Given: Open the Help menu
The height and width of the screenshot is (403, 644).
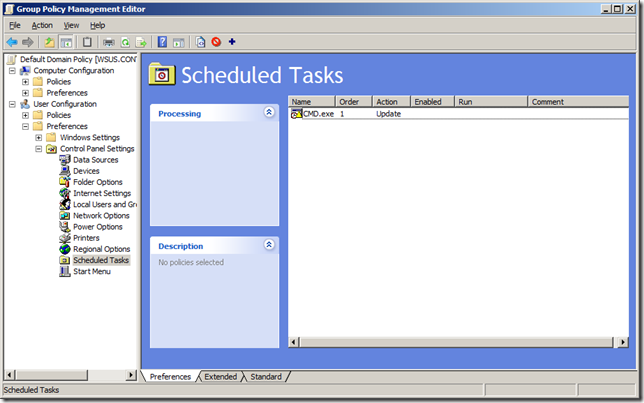Looking at the screenshot, I should pyautogui.click(x=98, y=25).
